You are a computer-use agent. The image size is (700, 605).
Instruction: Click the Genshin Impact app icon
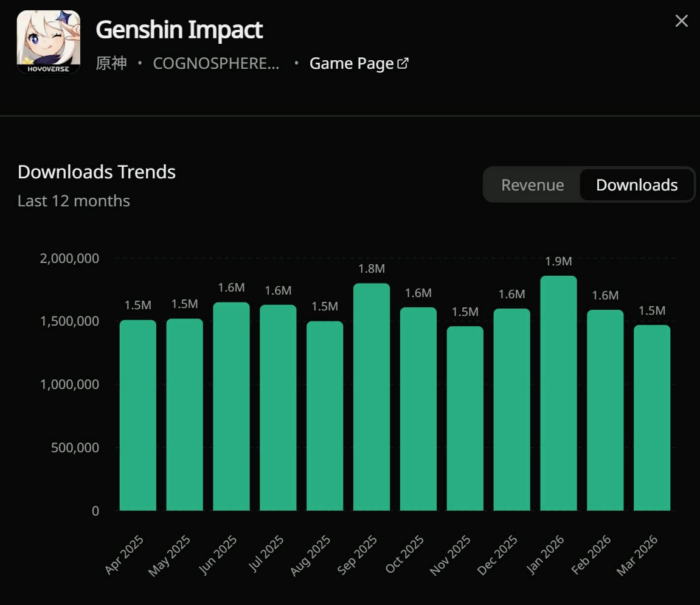(49, 42)
